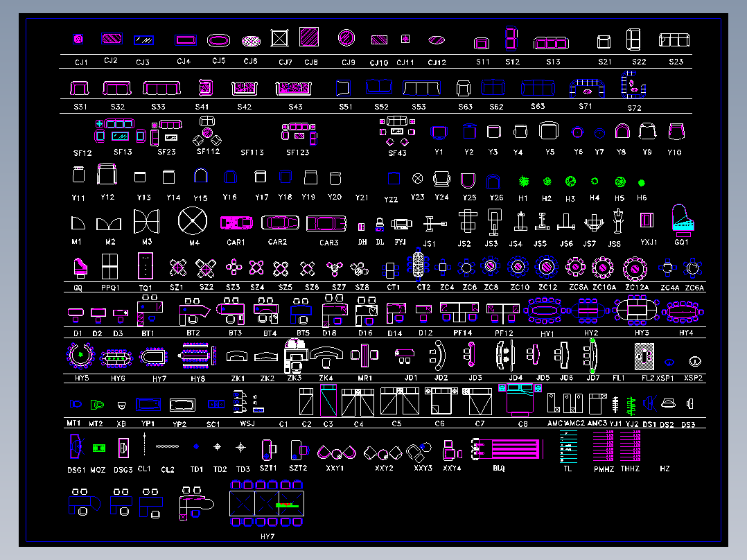Click the SF43 sofa set block
Viewport: 747px width, 560px height.
[397, 131]
